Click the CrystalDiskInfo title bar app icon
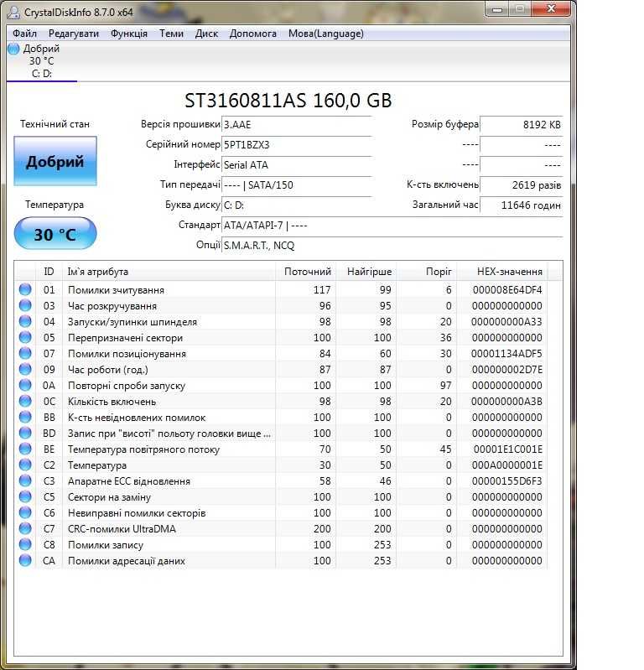This screenshot has height=670, width=644. pyautogui.click(x=13, y=12)
